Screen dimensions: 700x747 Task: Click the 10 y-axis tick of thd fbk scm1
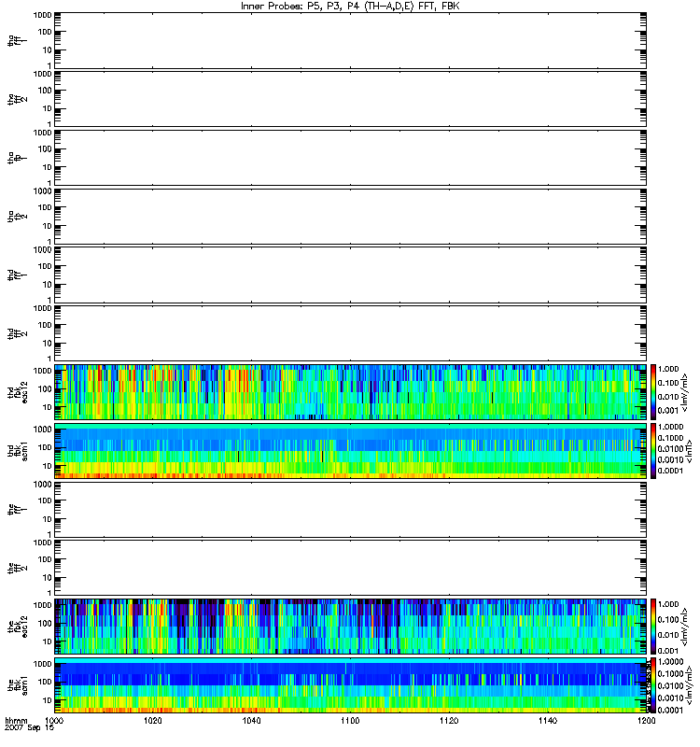click(x=48, y=466)
